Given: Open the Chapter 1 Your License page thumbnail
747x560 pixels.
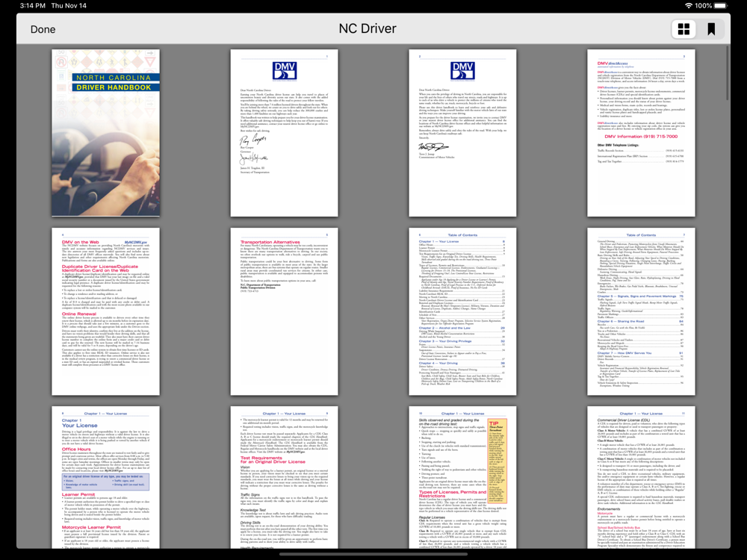Looking at the screenshot, I should (x=106, y=477).
